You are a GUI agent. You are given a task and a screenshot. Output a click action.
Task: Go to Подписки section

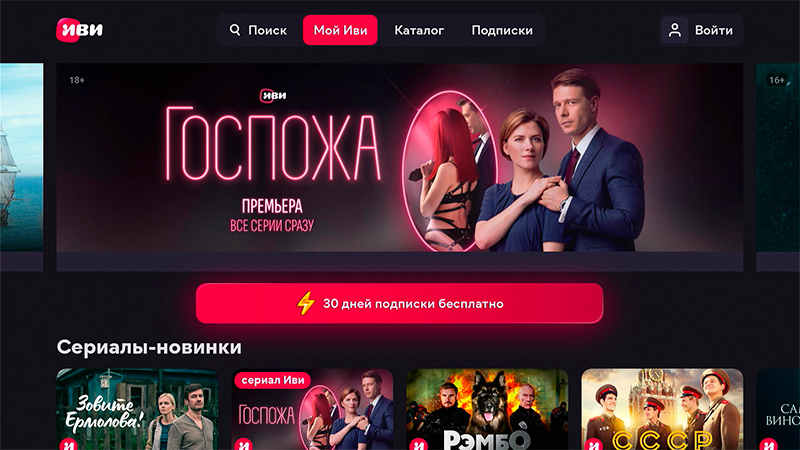pos(502,30)
